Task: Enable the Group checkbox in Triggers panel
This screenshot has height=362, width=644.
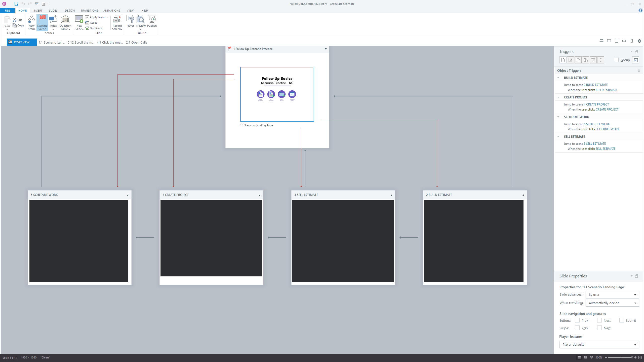Action: [x=616, y=60]
